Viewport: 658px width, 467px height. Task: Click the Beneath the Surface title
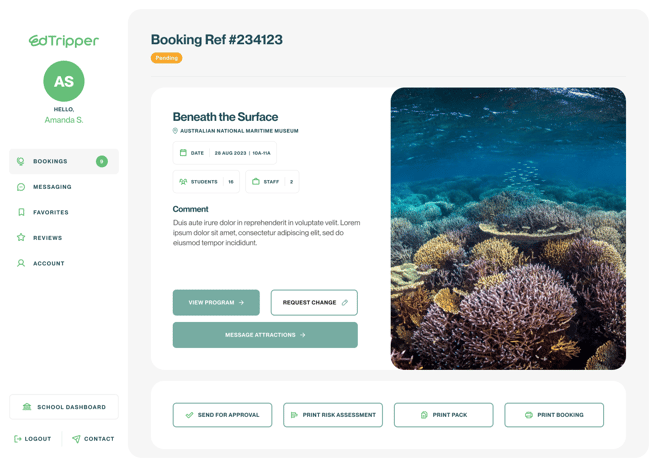(225, 117)
